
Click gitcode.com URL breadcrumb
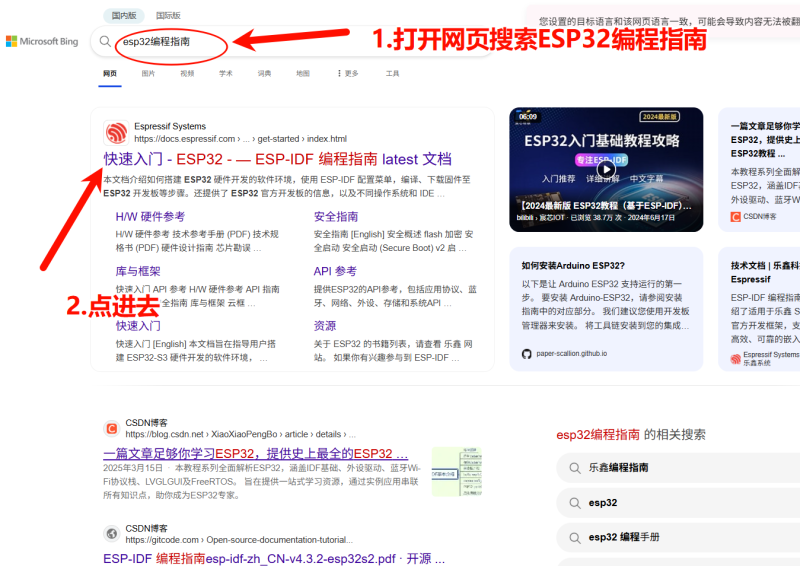[239, 540]
